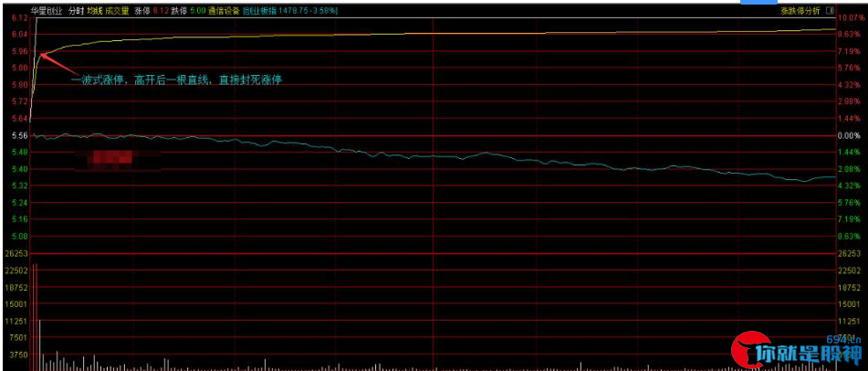Click the 通信设备 sector label
The image size is (868, 371).
coord(223,11)
